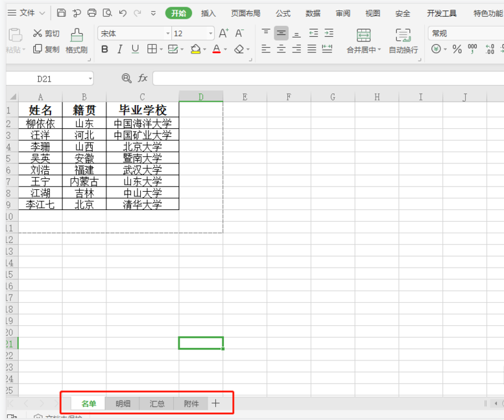
Task: Switch to 公式 tab
Action: [x=283, y=13]
